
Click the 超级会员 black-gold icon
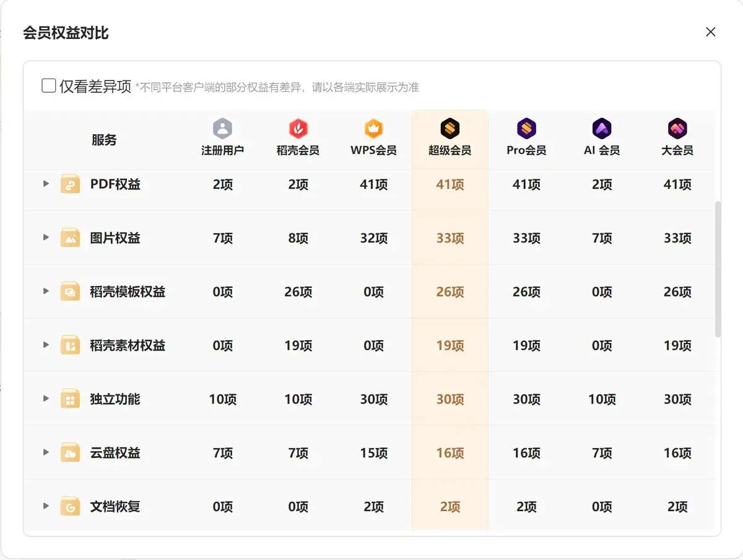(450, 129)
